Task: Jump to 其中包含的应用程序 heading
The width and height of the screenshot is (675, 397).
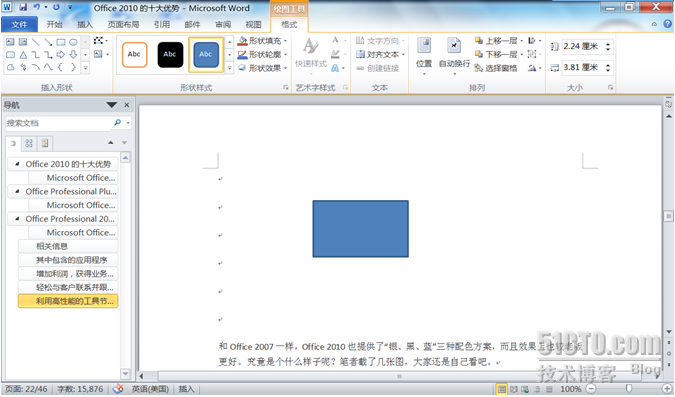Action: coord(68,260)
